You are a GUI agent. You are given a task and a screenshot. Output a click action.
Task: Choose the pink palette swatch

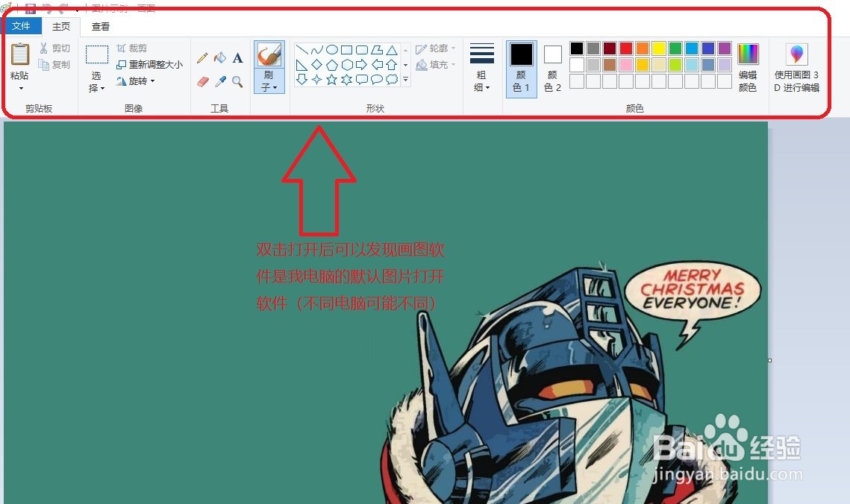click(626, 65)
